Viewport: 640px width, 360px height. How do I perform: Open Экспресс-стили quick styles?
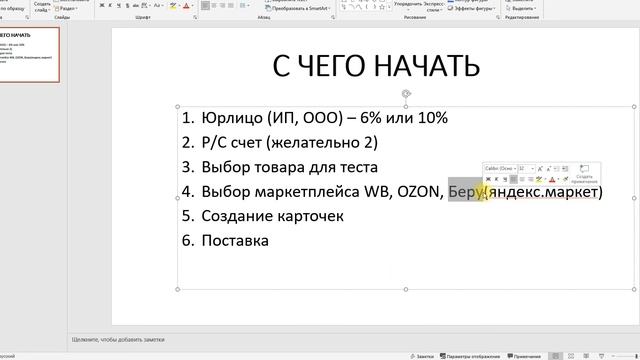433,6
